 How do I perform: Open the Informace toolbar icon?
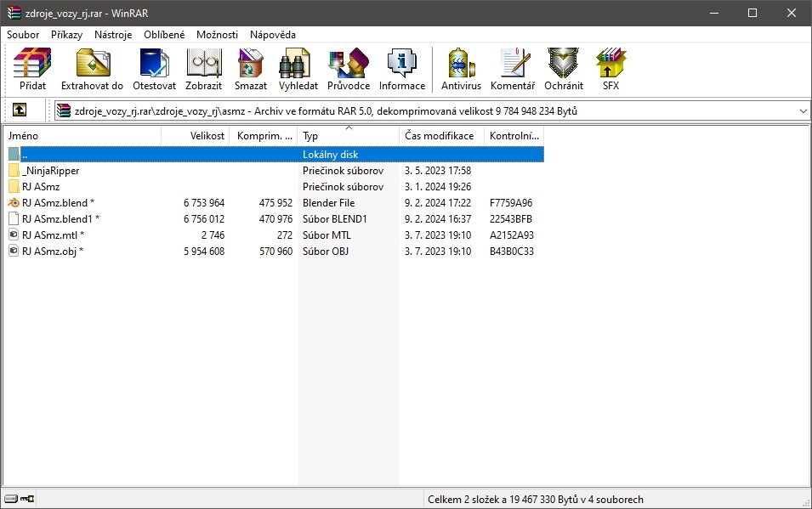402,63
